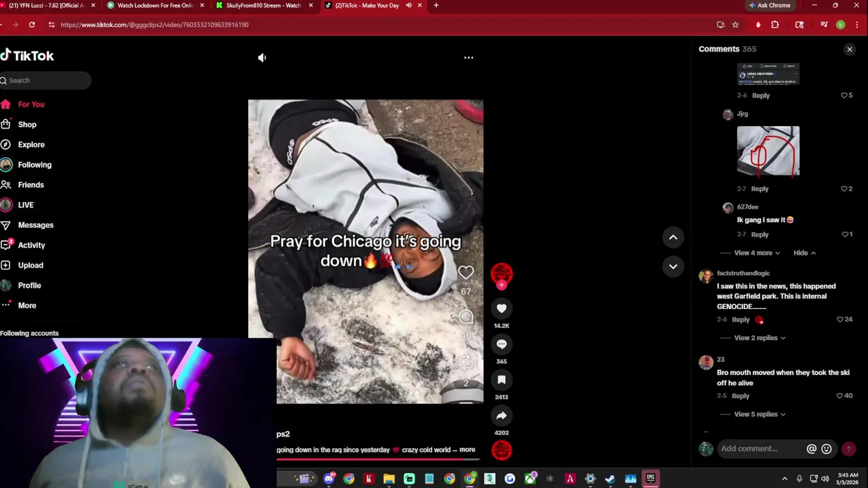The width and height of the screenshot is (868, 488).
Task: Like factstruthandlogic's comment with 24 likes
Action: click(x=840, y=320)
